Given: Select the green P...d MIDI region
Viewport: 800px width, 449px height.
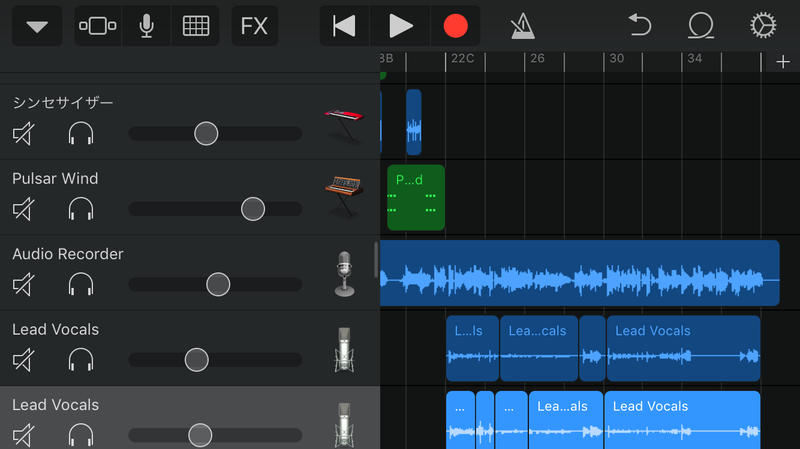Looking at the screenshot, I should click(416, 197).
